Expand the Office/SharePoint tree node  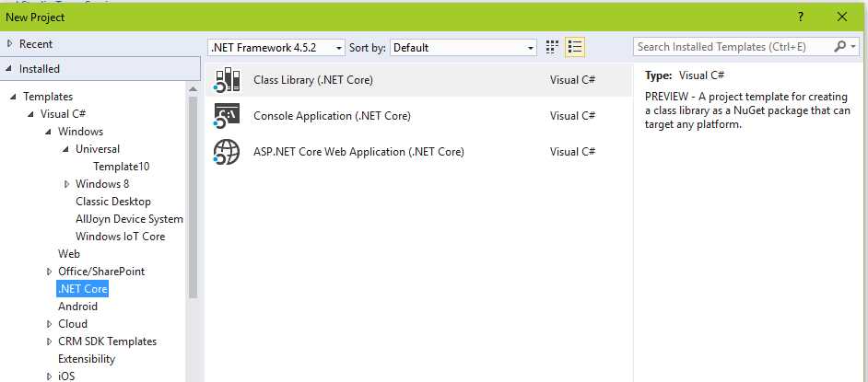pyautogui.click(x=49, y=272)
